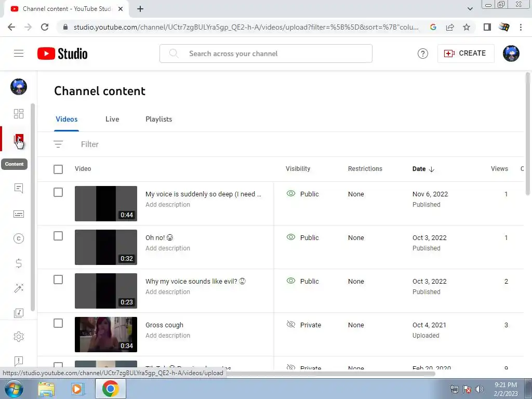Switch to the Live tab
Image resolution: width=532 pixels, height=399 pixels.
coord(112,119)
